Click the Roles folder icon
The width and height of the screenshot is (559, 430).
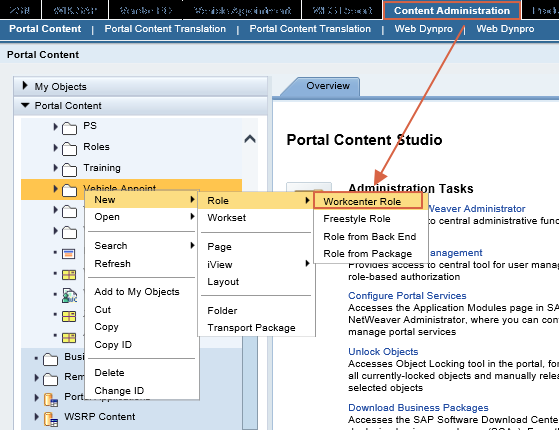coord(69,149)
